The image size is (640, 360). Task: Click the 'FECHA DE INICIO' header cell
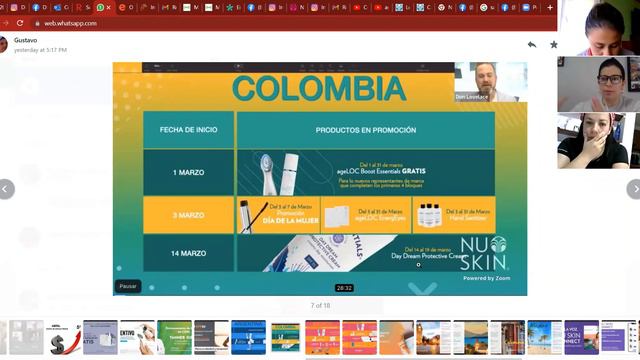click(188, 130)
